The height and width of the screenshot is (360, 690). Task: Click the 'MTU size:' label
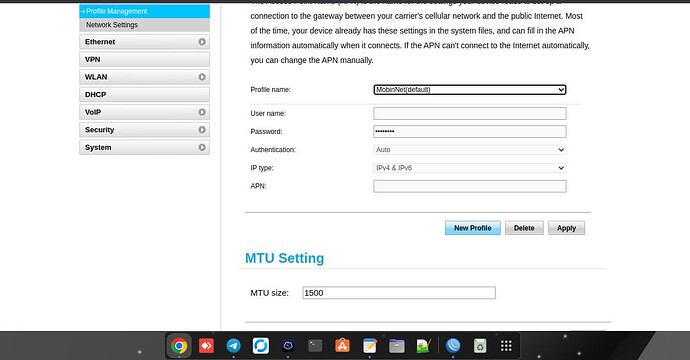point(270,293)
